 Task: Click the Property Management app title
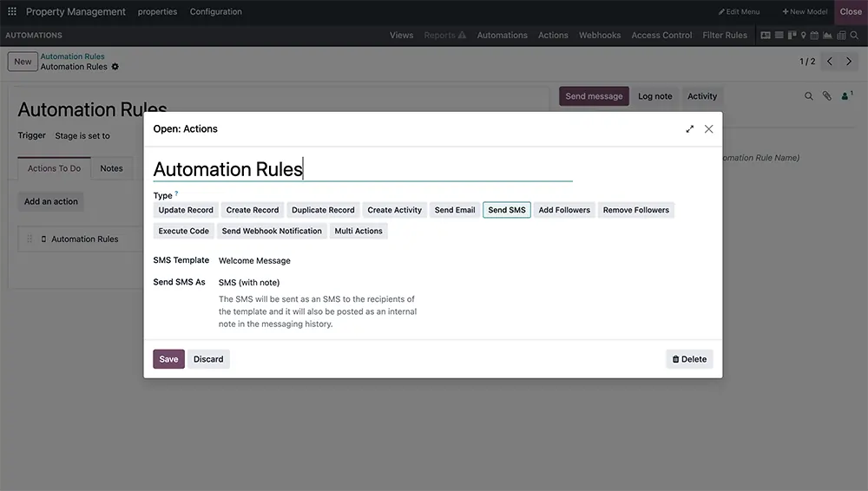coord(76,11)
